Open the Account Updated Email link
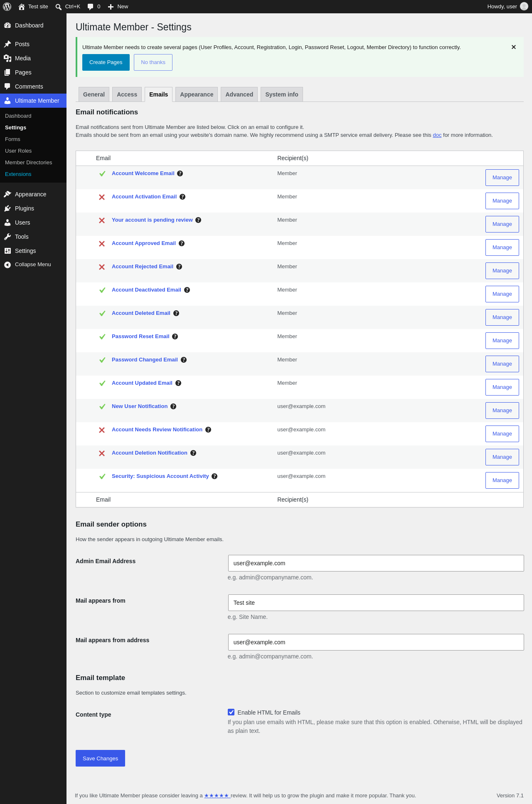 coord(142,383)
